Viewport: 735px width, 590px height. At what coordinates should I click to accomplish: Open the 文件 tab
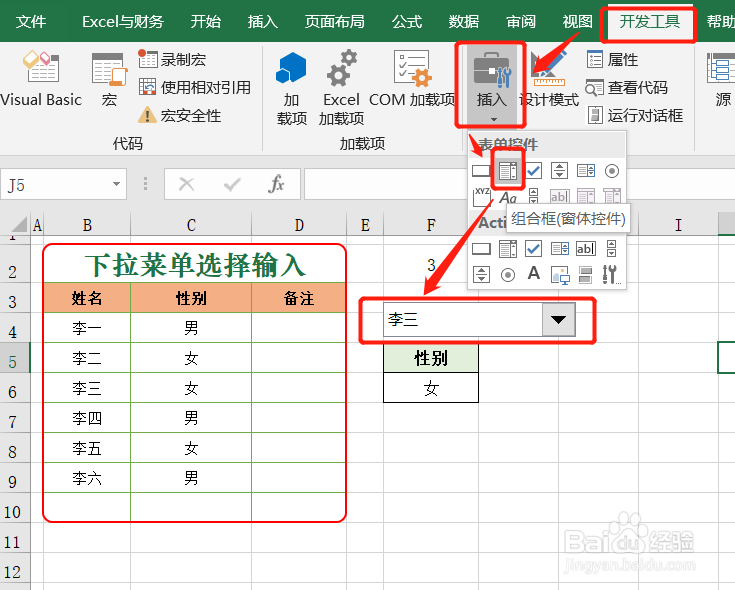pyautogui.click(x=31, y=22)
